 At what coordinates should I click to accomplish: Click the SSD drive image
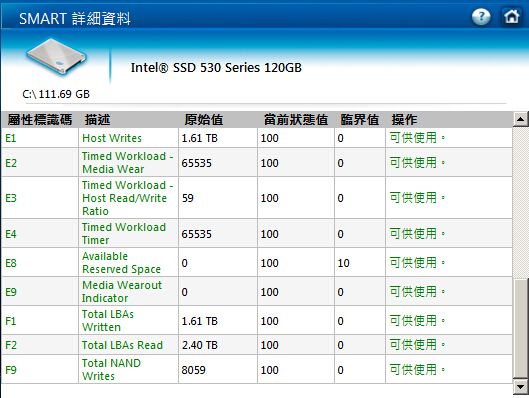56,57
